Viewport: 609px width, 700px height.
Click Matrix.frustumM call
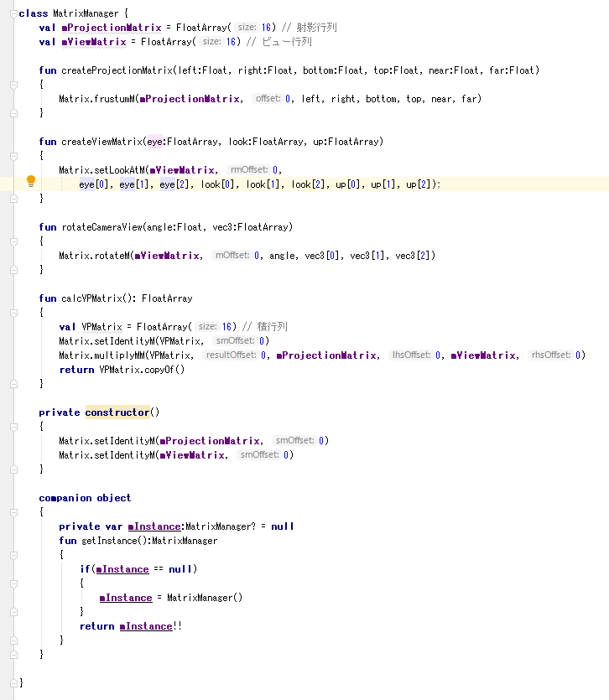(x=97, y=99)
